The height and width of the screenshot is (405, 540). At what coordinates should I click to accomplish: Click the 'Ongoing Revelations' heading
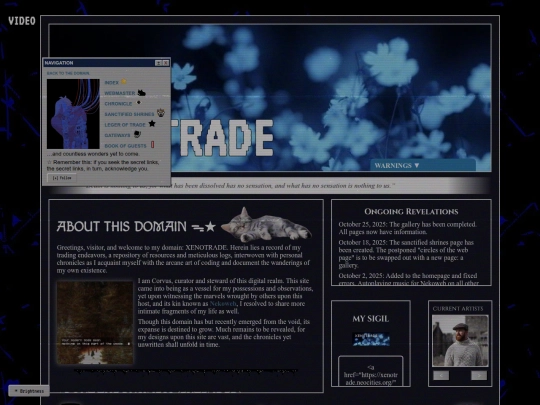pos(411,211)
